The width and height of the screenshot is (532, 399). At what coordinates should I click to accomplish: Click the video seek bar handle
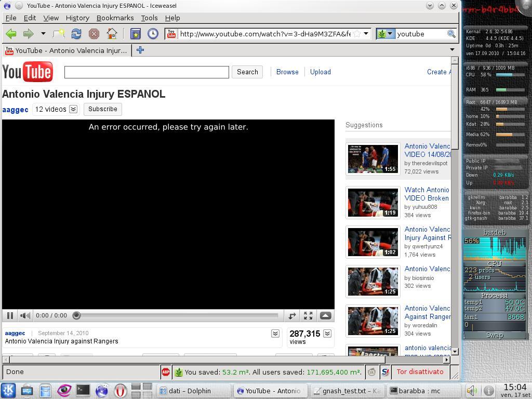click(x=77, y=315)
